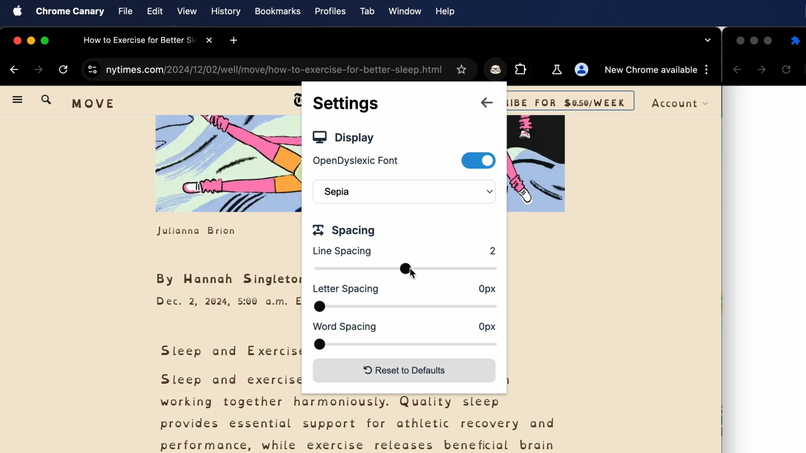The width and height of the screenshot is (806, 453).
Task: Open the Edit menu
Action: point(154,11)
